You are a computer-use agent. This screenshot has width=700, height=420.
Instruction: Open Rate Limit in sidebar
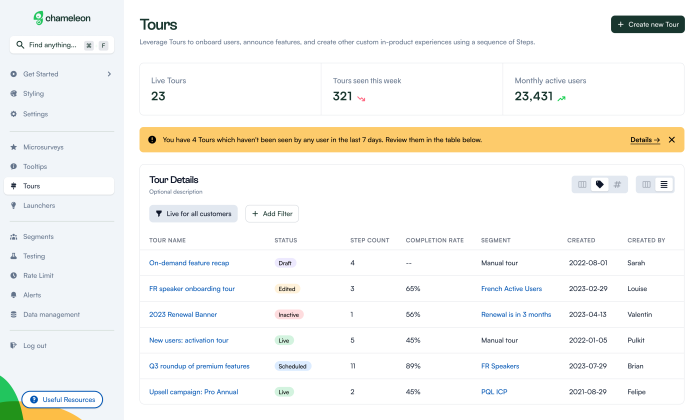pos(38,276)
